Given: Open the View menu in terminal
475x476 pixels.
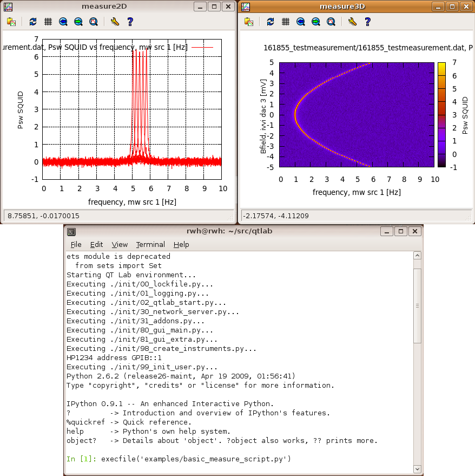Looking at the screenshot, I should (x=120, y=245).
